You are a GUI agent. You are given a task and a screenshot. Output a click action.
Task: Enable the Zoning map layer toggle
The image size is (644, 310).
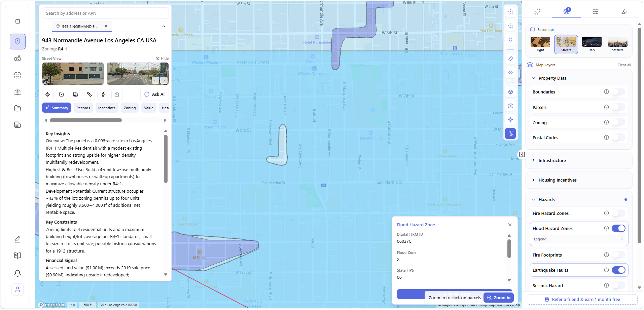click(618, 123)
